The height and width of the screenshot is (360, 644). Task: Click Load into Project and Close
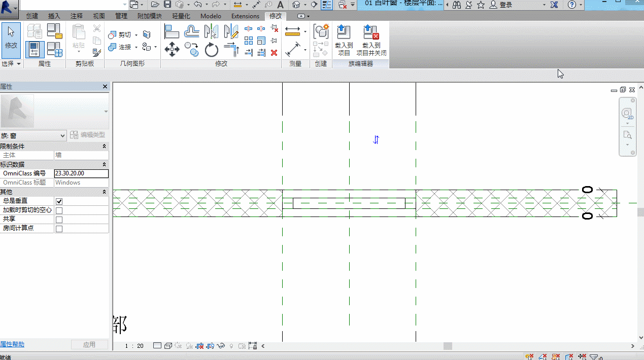[371, 40]
